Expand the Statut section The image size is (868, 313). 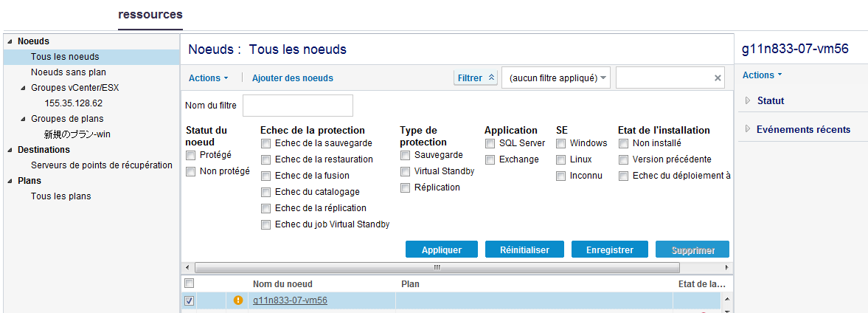pyautogui.click(x=747, y=100)
